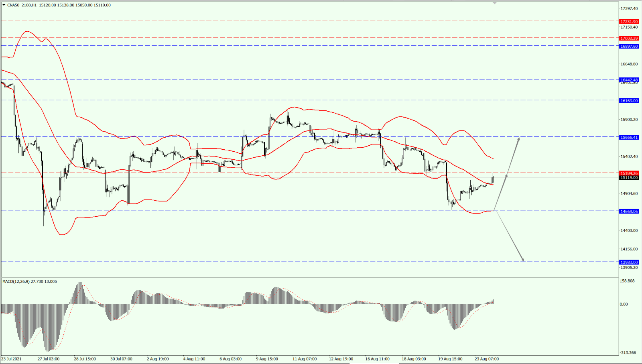Click the 27 Jul 03:00 time axis label
642x364 pixels.
(48, 359)
